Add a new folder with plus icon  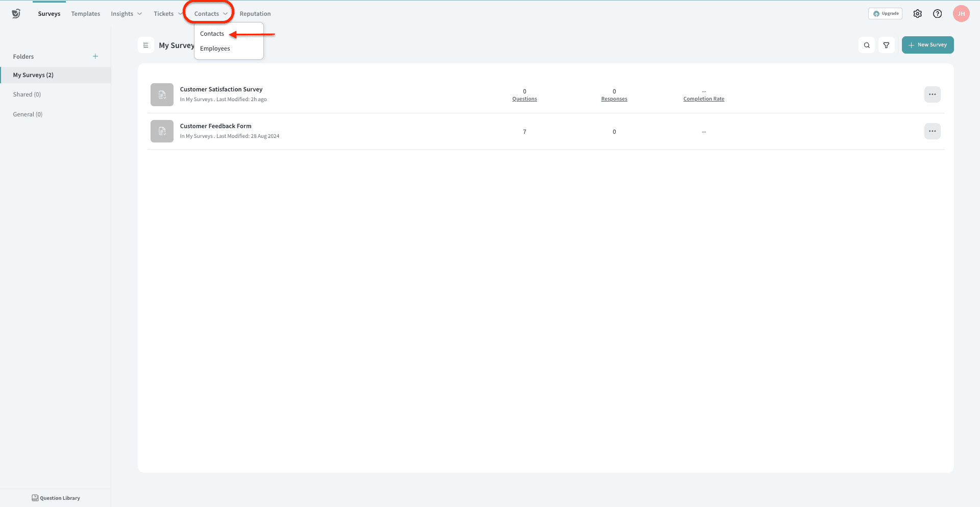tap(95, 56)
